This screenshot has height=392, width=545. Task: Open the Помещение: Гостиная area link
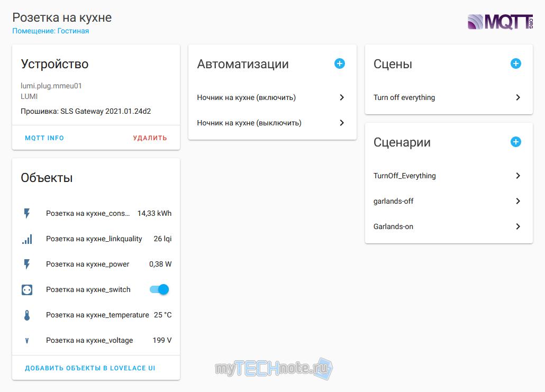(x=51, y=31)
